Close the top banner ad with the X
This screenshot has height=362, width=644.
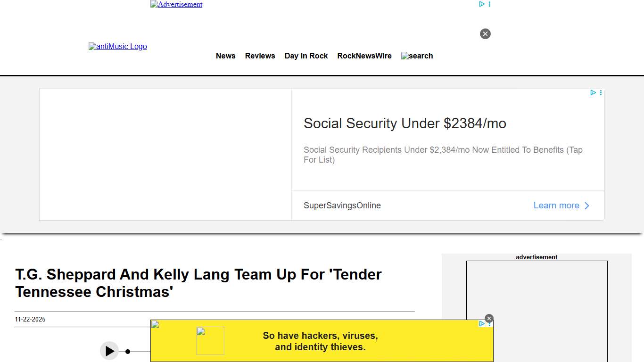pos(485,34)
